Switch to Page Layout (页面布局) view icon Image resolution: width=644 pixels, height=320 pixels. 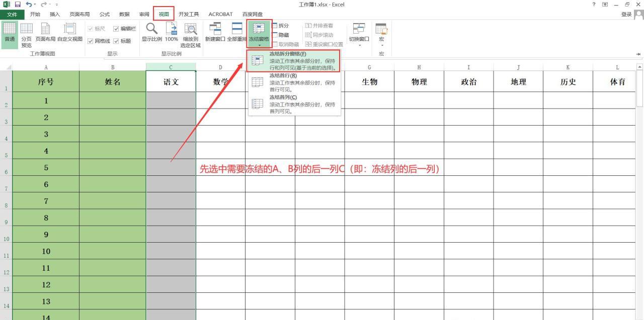pyautogui.click(x=46, y=32)
